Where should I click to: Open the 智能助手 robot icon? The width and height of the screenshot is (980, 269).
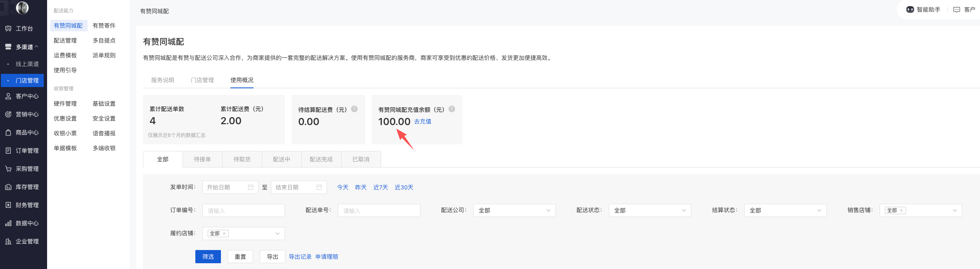(x=910, y=9)
